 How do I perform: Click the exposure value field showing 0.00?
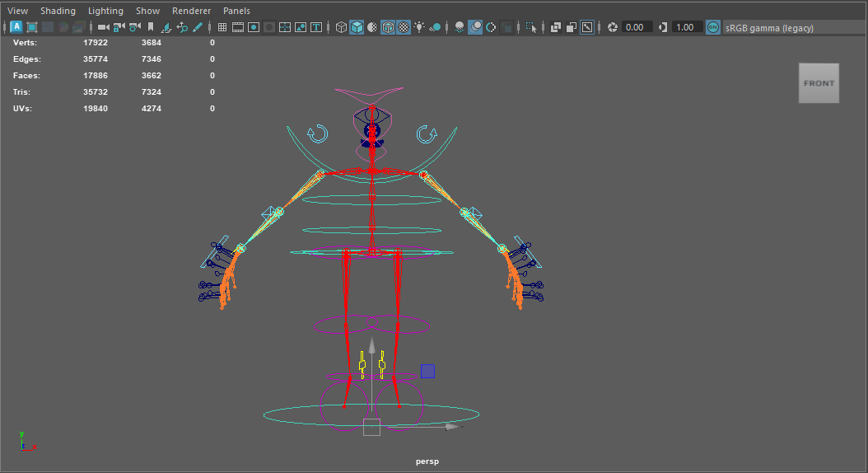pyautogui.click(x=635, y=27)
